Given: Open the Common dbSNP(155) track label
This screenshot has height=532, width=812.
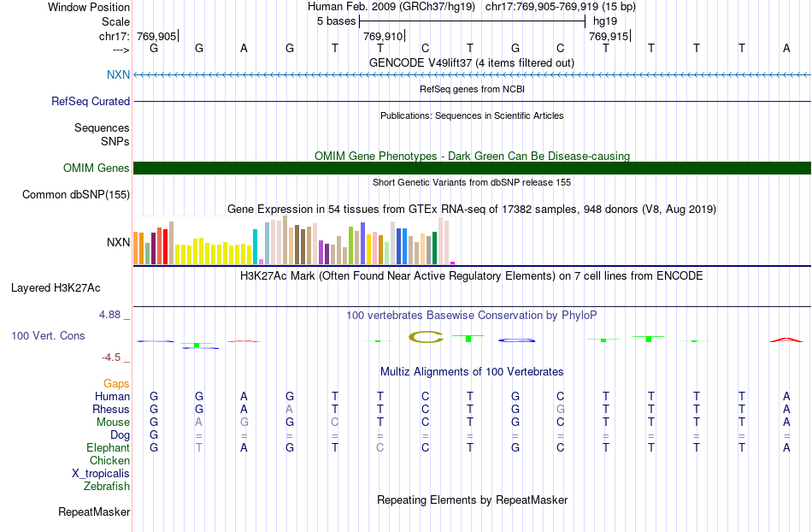Looking at the screenshot, I should (75, 195).
